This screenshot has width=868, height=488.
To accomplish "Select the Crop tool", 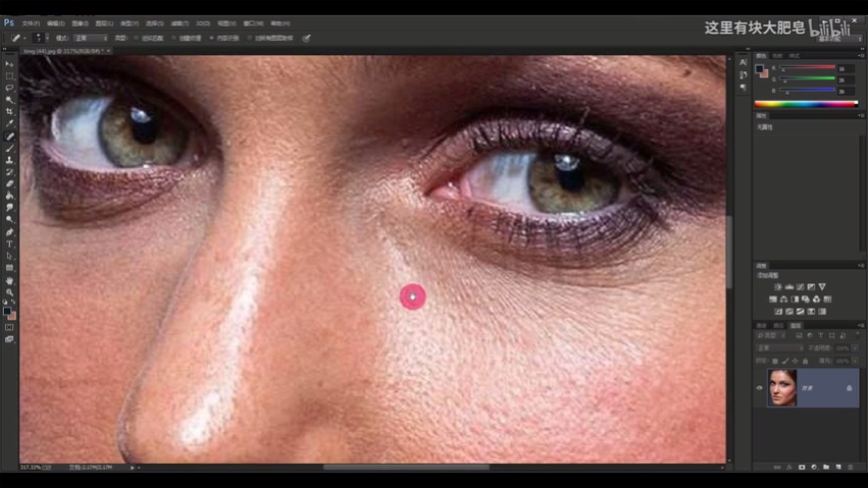I will [x=10, y=112].
